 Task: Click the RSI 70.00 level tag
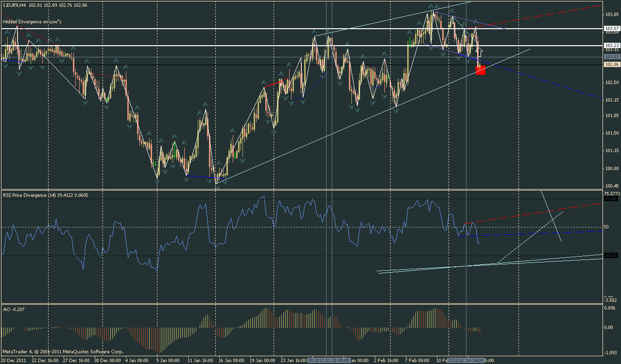pos(610,199)
